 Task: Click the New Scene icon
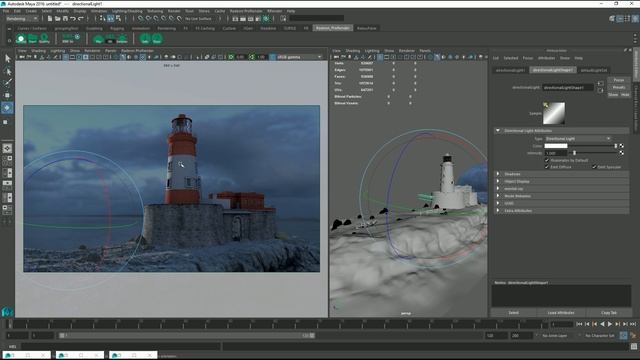click(x=50, y=18)
